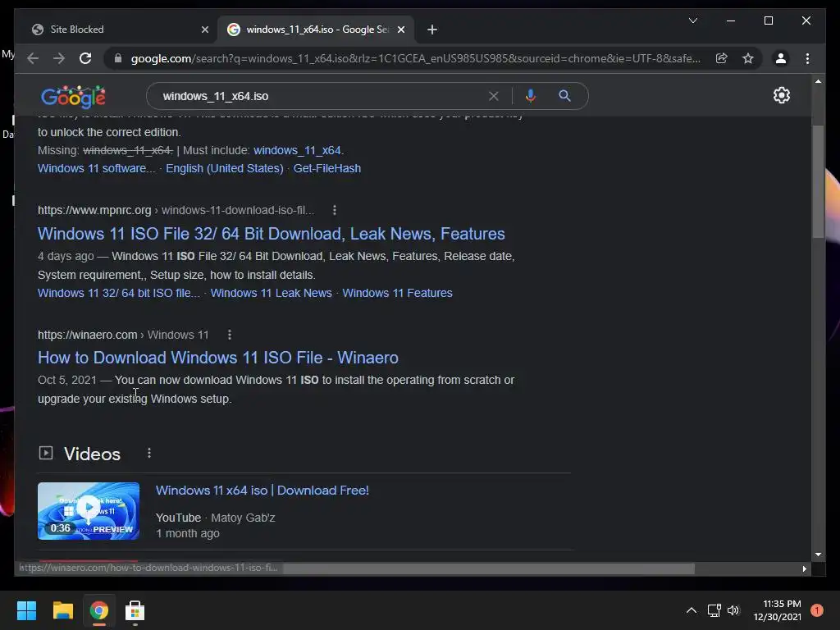
Task: Follow the 'Must include: windows_11_x64' link
Action: [x=299, y=151]
